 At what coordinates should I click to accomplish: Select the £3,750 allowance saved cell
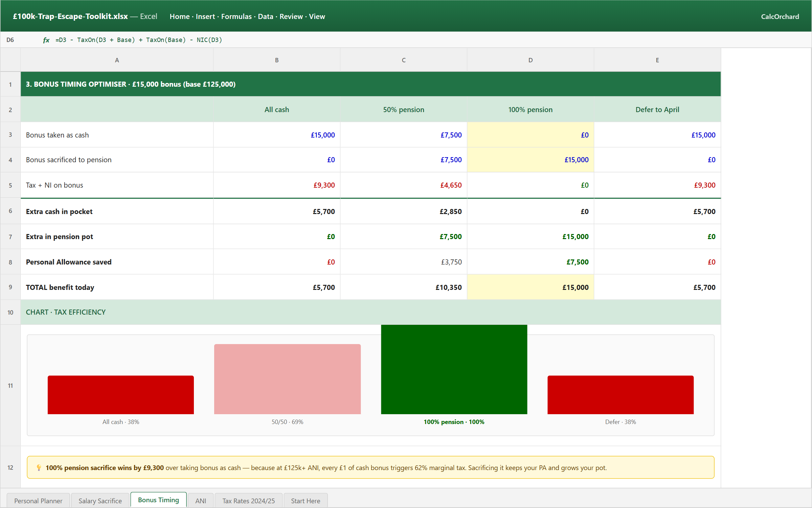[x=404, y=262]
